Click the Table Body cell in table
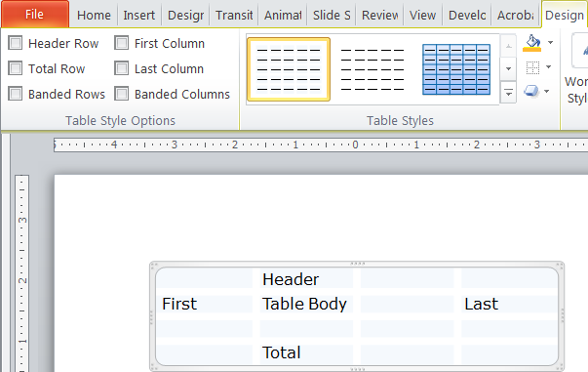The height and width of the screenshot is (372, 588). click(304, 304)
